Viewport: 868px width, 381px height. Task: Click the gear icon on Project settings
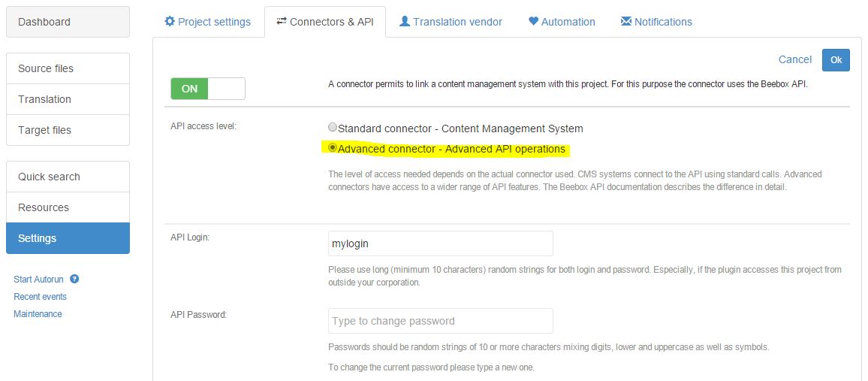pyautogui.click(x=170, y=22)
